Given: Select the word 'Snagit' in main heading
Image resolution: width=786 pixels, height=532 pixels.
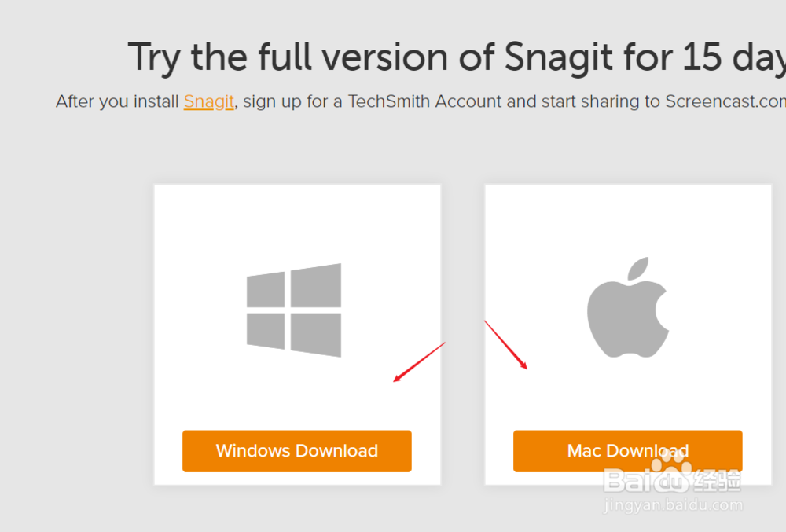Looking at the screenshot, I should pyautogui.click(x=558, y=57).
